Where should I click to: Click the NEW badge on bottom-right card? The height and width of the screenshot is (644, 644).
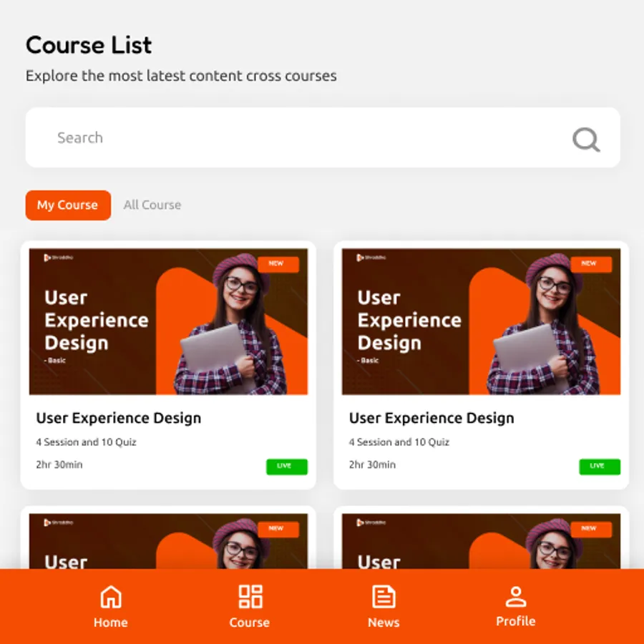coord(591,529)
